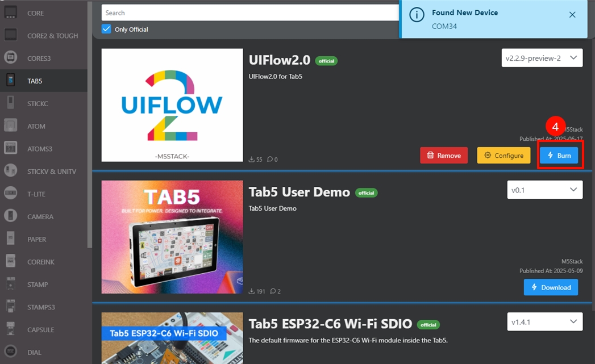Click the ATOM device icon
The image size is (595, 364).
click(11, 125)
